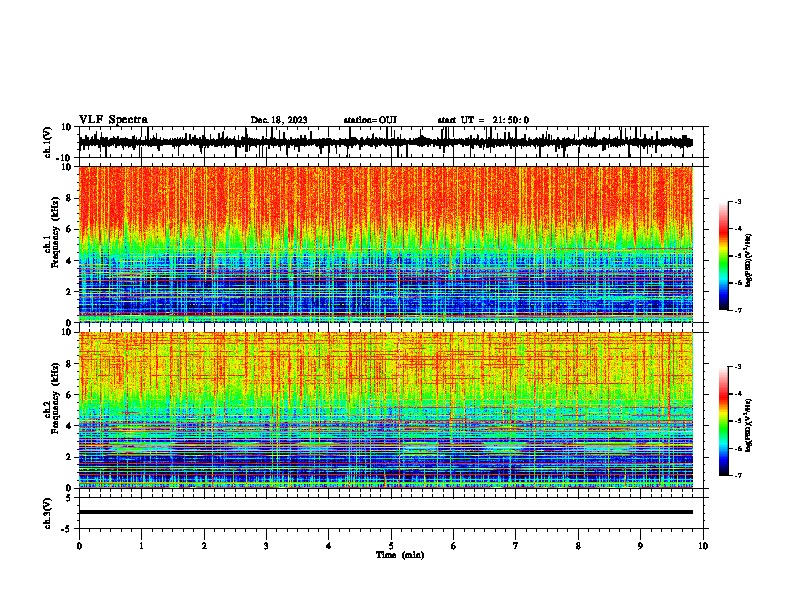
Task: Click the ch.3 flat black trace line
Action: point(386,512)
